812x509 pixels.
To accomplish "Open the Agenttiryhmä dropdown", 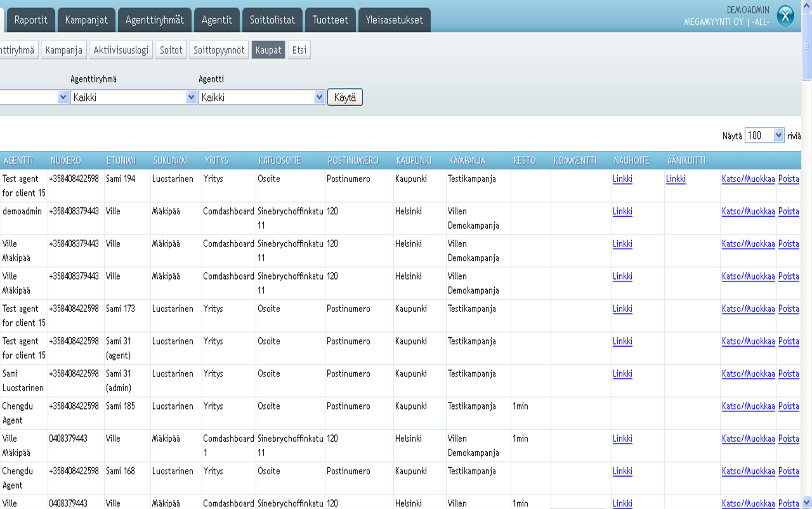I will tap(134, 98).
